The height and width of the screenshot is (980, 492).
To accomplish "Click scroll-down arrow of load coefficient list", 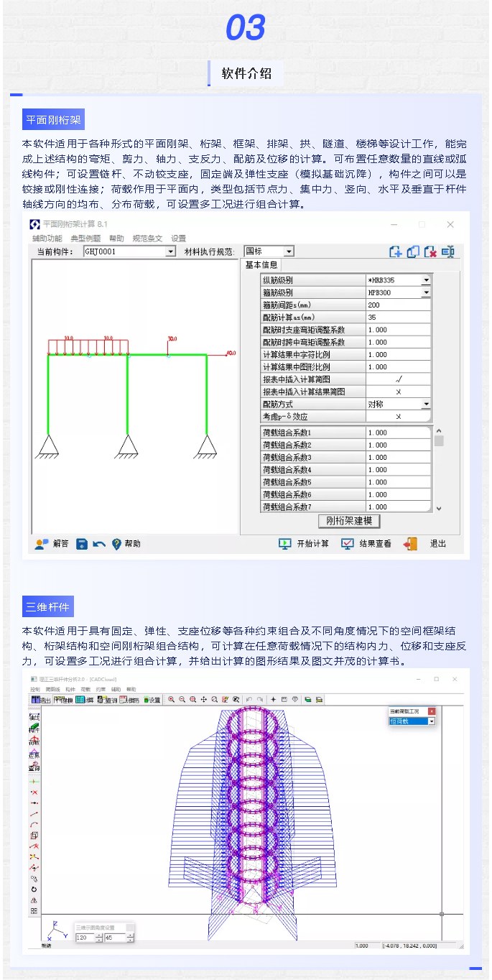I will click(x=439, y=508).
